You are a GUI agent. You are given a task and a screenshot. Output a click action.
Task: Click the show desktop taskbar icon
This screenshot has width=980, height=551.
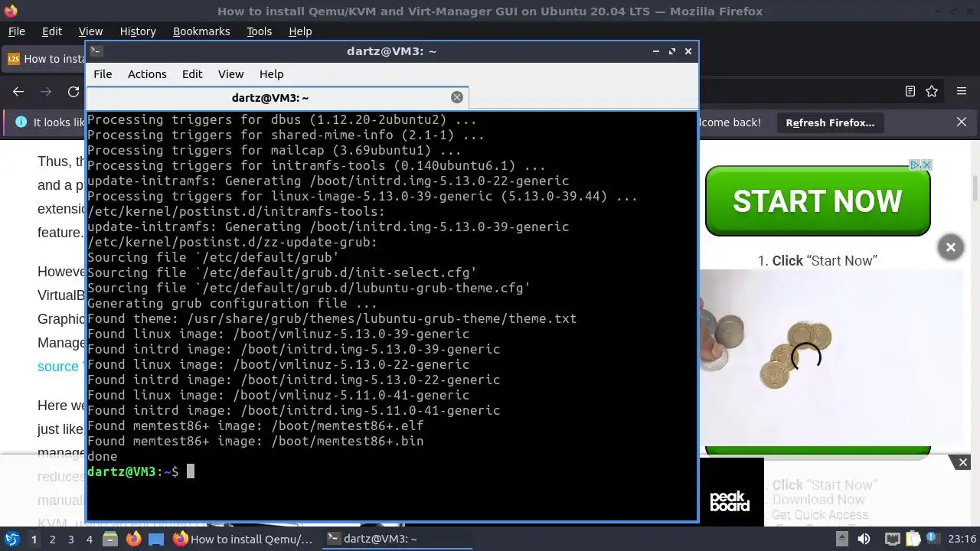pyautogui.click(x=156, y=539)
